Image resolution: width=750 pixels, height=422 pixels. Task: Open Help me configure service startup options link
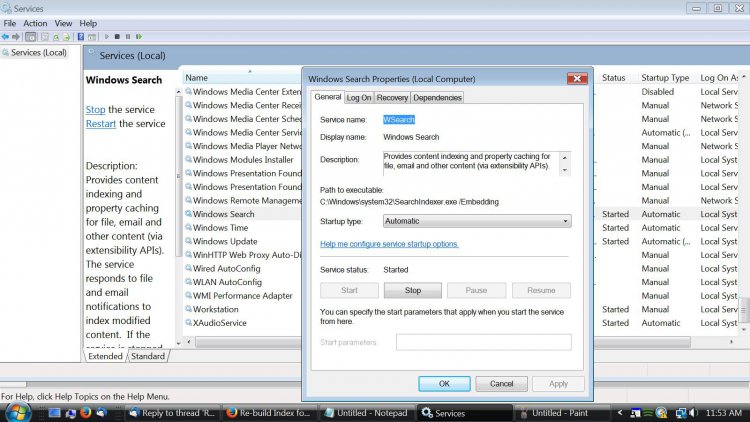tap(389, 244)
